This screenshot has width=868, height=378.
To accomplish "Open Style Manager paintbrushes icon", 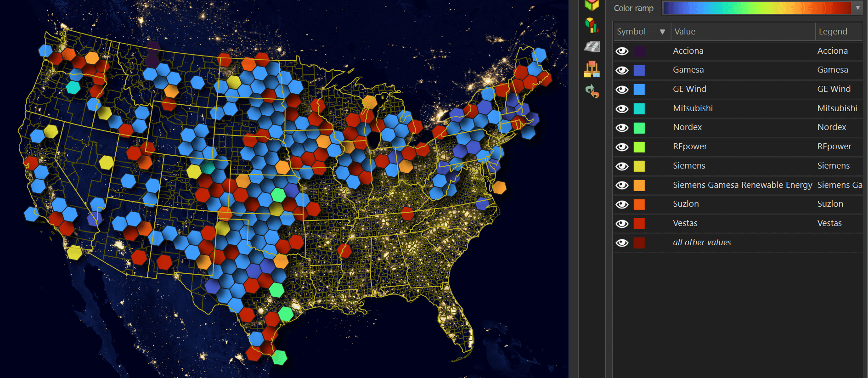I will [x=592, y=69].
